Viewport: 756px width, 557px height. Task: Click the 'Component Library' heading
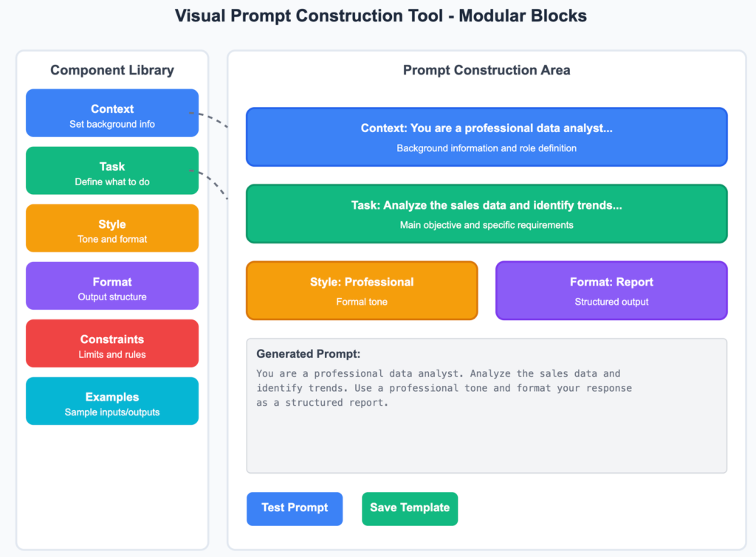pos(112,71)
